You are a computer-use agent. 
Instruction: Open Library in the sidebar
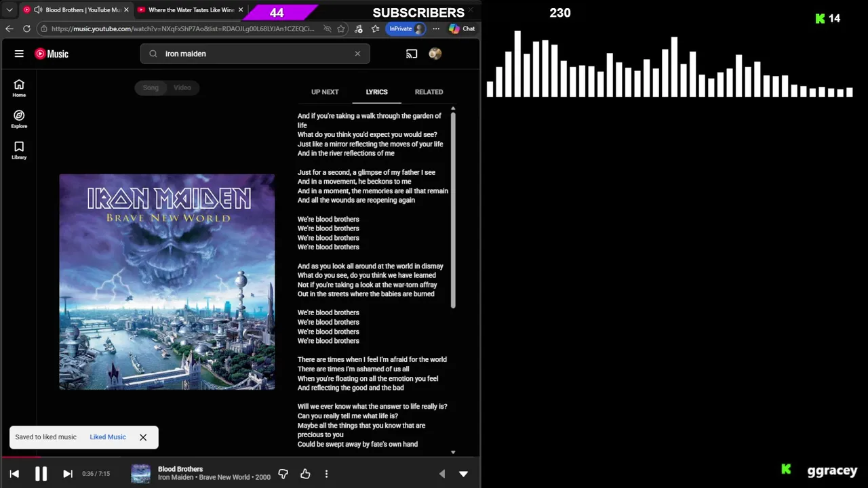[x=19, y=150]
